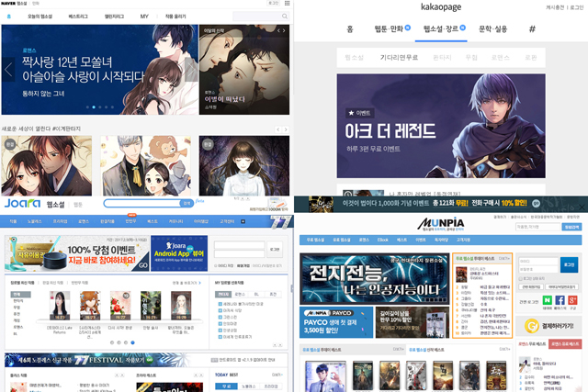
Task: Expand first item in Joara MY genre list
Action: coord(220,304)
